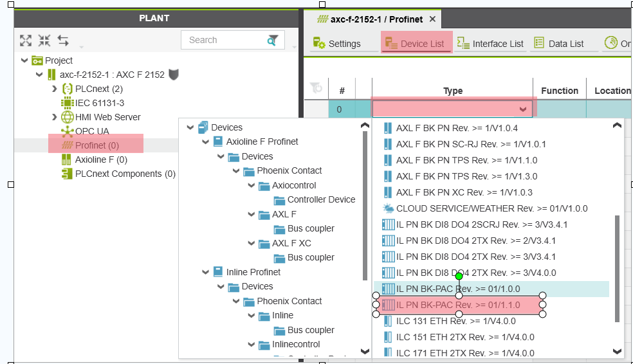Collapse the Inline Profinet library node
Viewport: 633px width, 364px height.
(x=205, y=272)
